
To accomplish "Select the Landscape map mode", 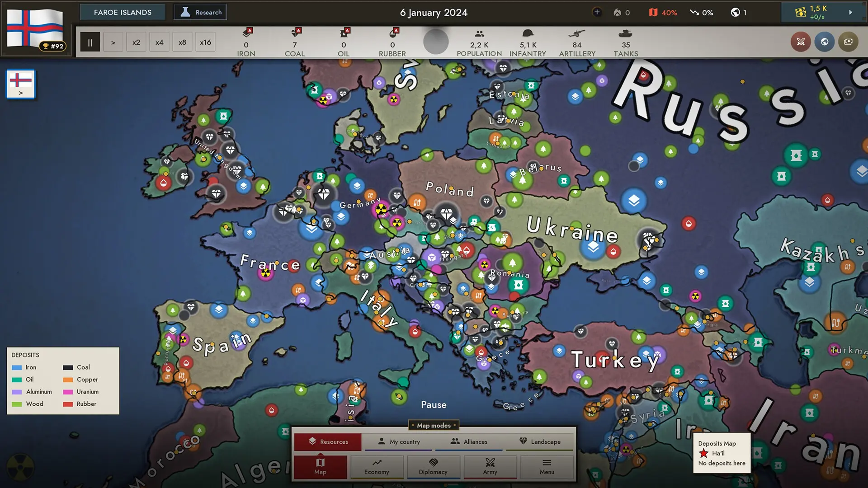I will tap(539, 441).
